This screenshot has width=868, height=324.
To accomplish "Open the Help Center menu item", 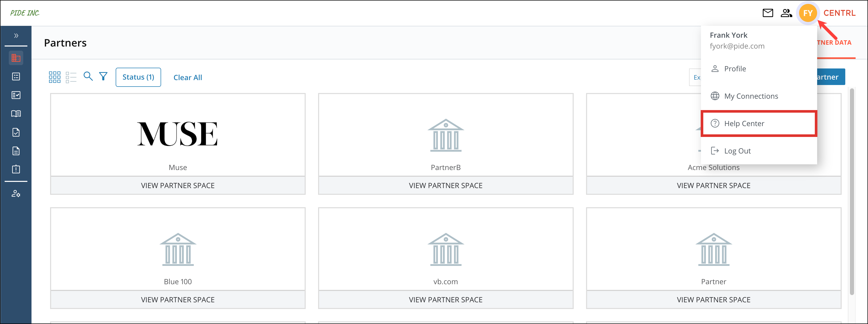I will click(744, 124).
